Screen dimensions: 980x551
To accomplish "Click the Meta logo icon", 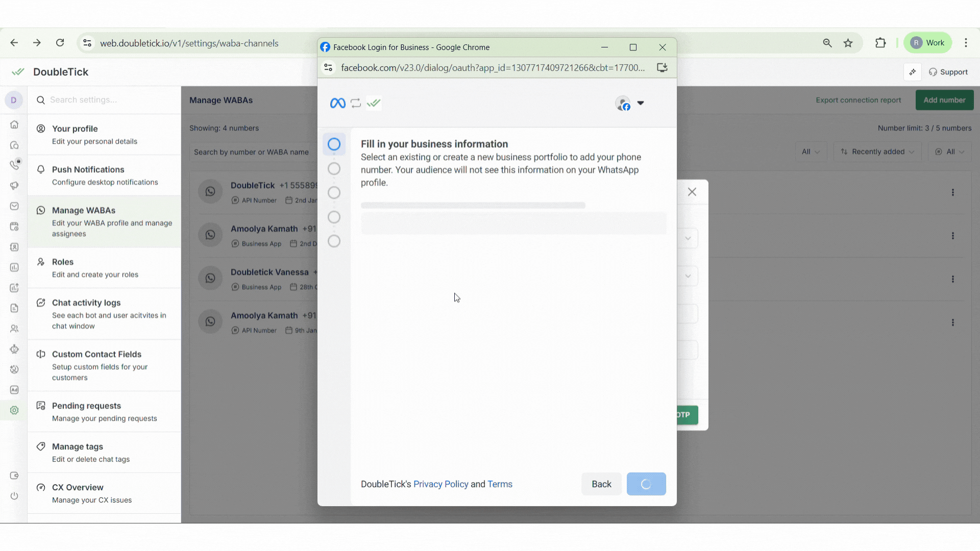I will pyautogui.click(x=337, y=103).
